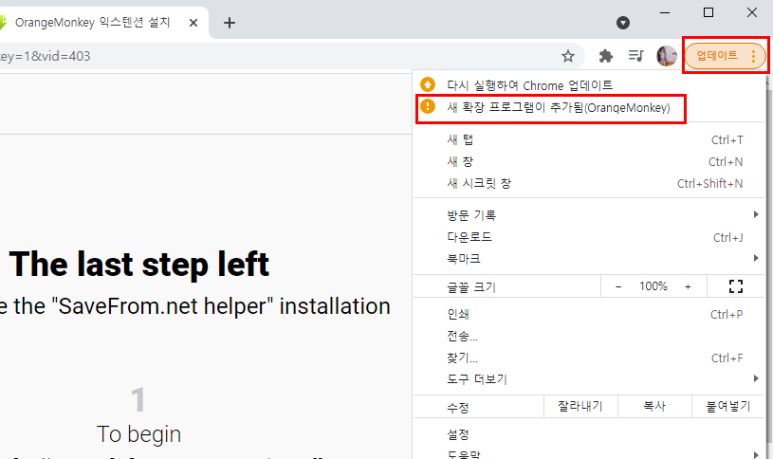
Task: Decrease zoom with minus button
Action: pos(618,286)
